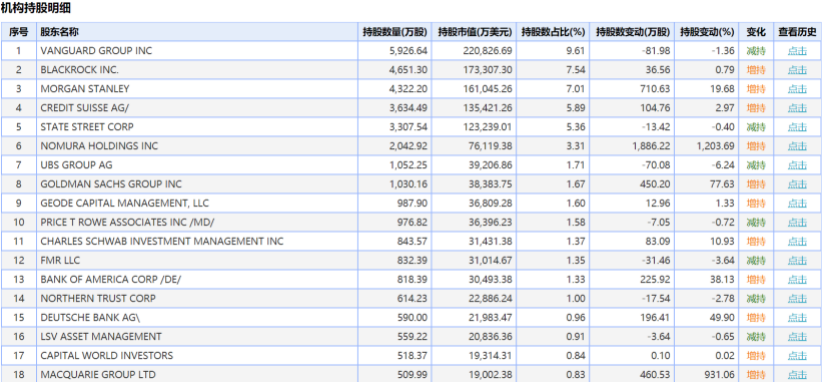The height and width of the screenshot is (384, 822).
Task: Click 持股变动(%) column header
Action: pyautogui.click(x=707, y=32)
